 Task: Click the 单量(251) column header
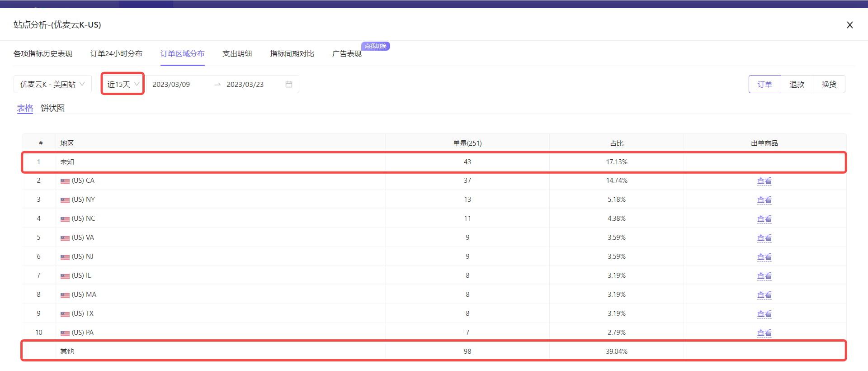click(467, 143)
